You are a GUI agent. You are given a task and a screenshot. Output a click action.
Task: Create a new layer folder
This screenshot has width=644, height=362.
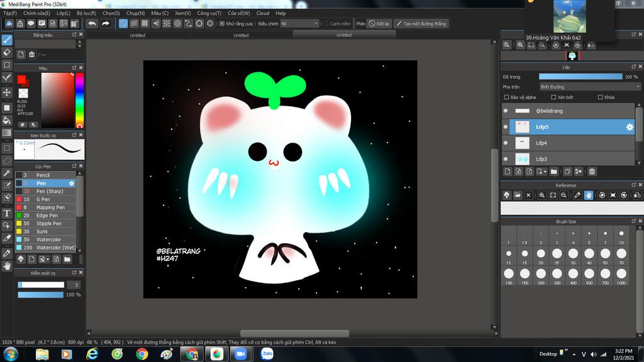pos(553,172)
